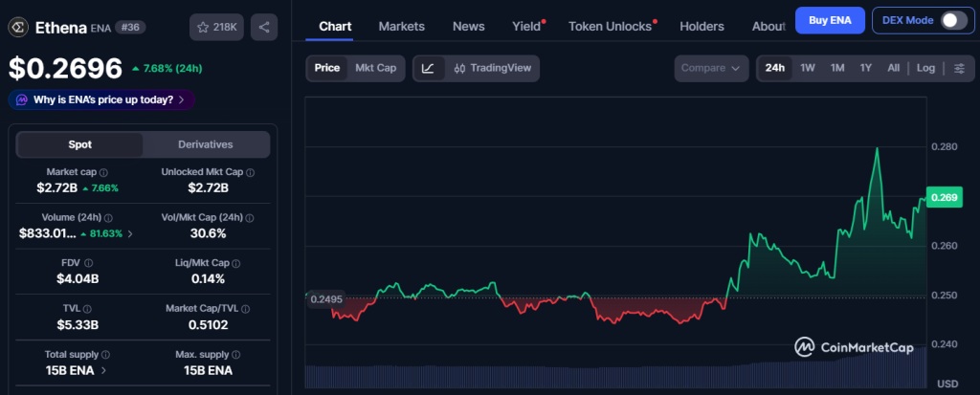Click the $5.33B TVL value
The height and width of the screenshot is (395, 980).
pos(77,325)
